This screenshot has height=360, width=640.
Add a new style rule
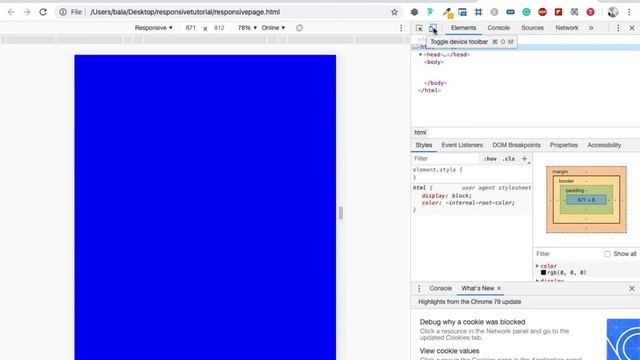(525, 159)
